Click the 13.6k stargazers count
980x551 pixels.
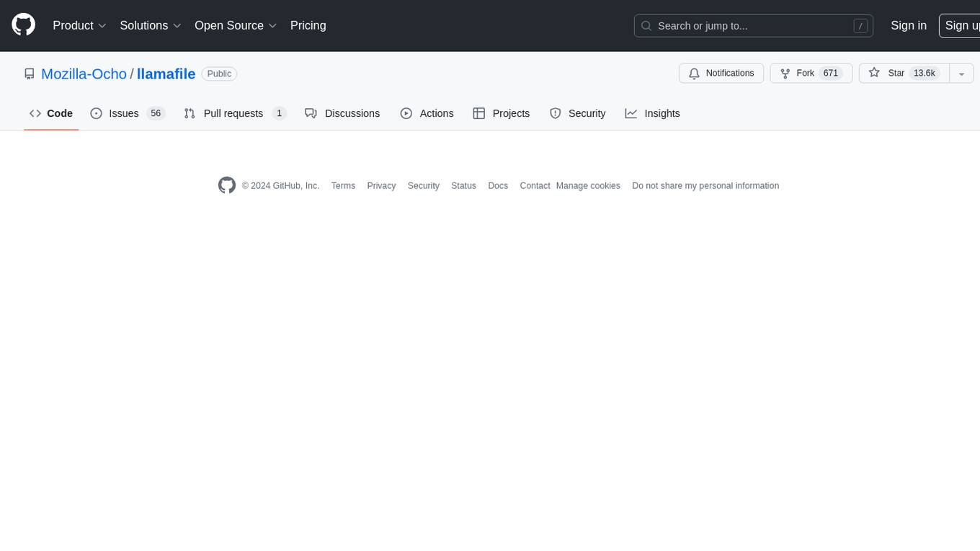pyautogui.click(x=924, y=73)
